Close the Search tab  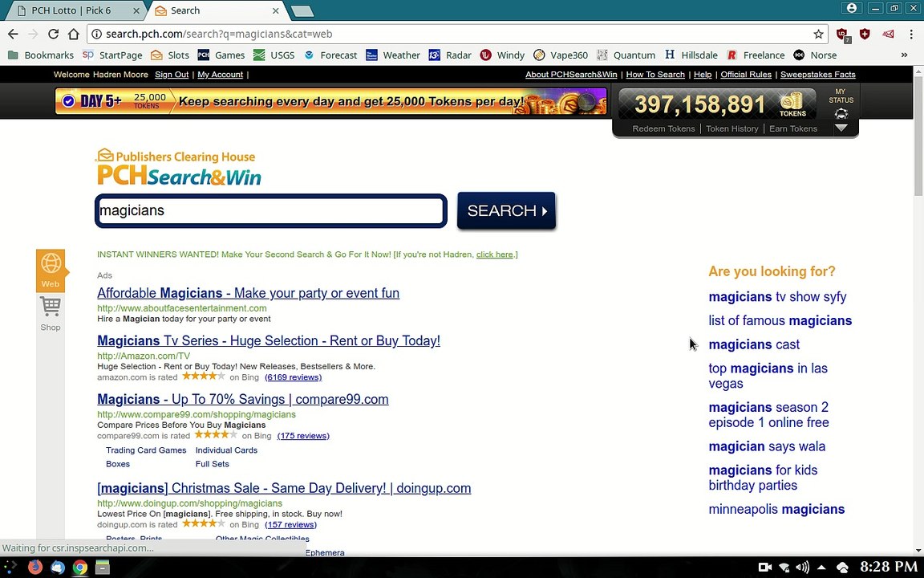(x=275, y=10)
